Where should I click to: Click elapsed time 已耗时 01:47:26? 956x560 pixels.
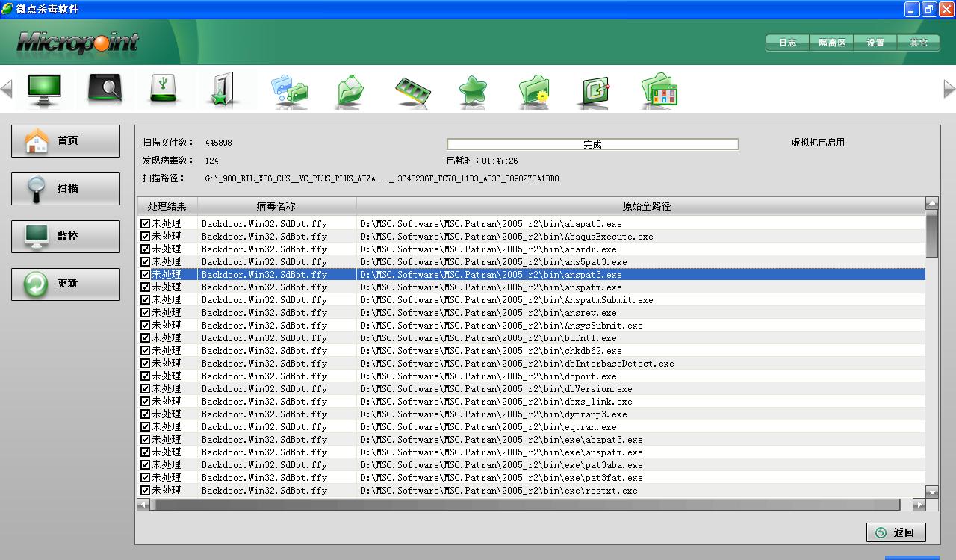click(x=482, y=161)
